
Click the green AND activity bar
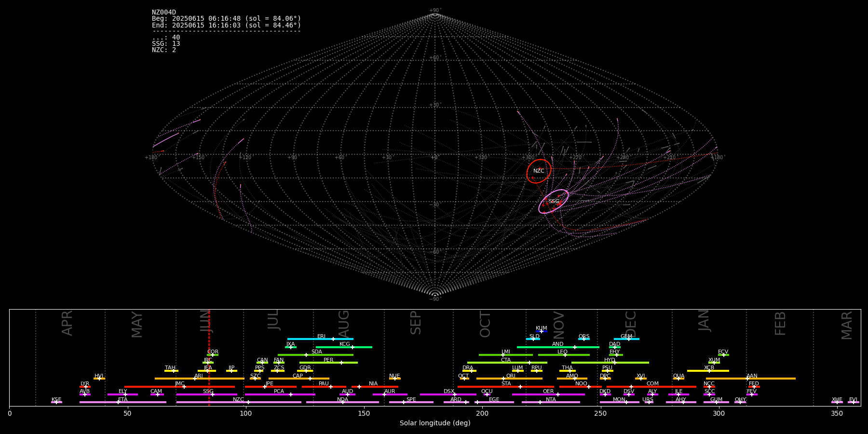pyautogui.click(x=558, y=347)
